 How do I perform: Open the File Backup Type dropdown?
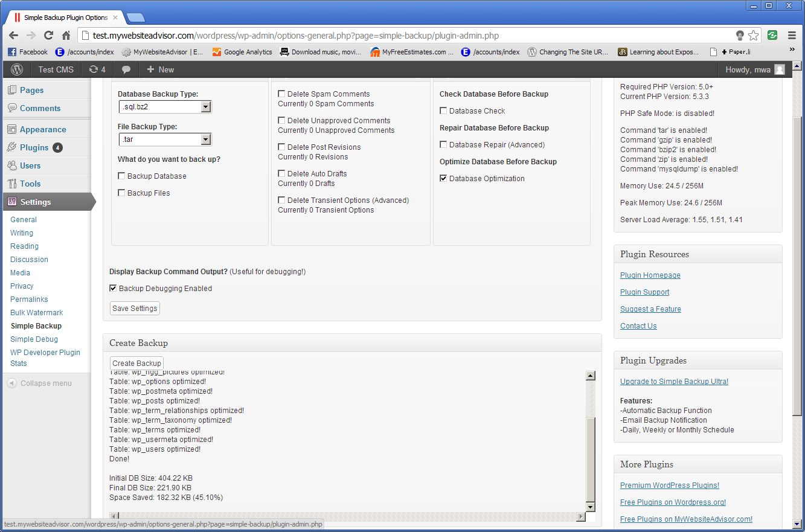(165, 139)
